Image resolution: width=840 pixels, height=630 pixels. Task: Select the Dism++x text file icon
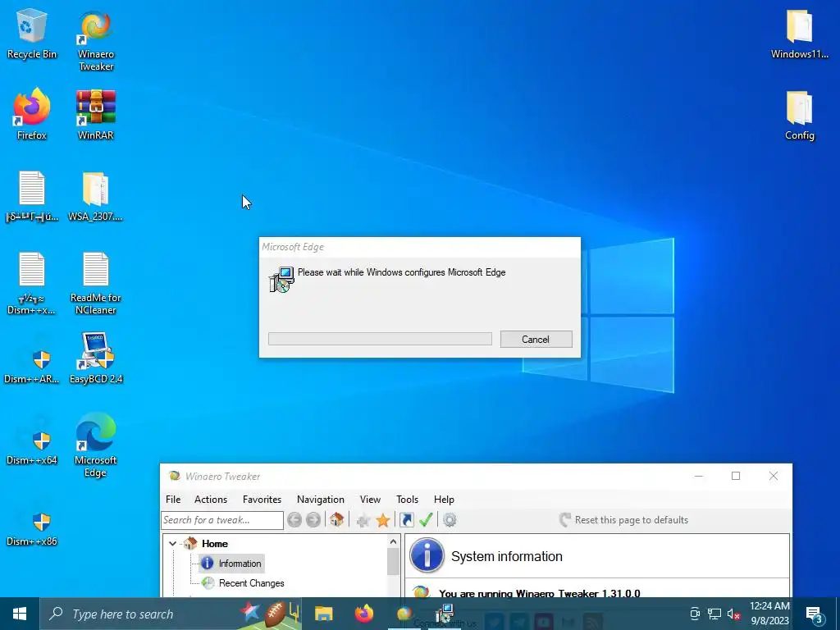[32, 283]
